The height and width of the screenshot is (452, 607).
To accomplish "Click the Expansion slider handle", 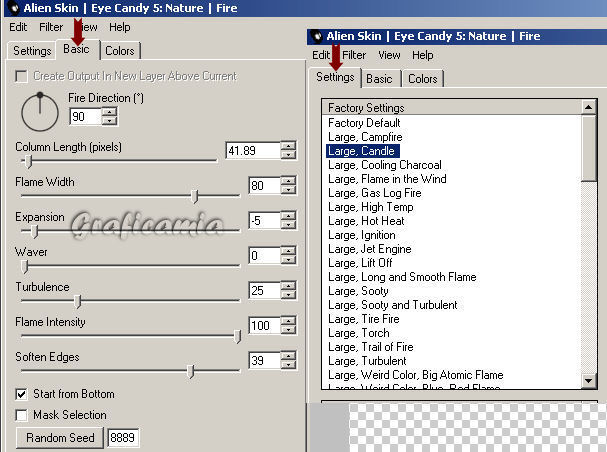I will click(x=34, y=231).
